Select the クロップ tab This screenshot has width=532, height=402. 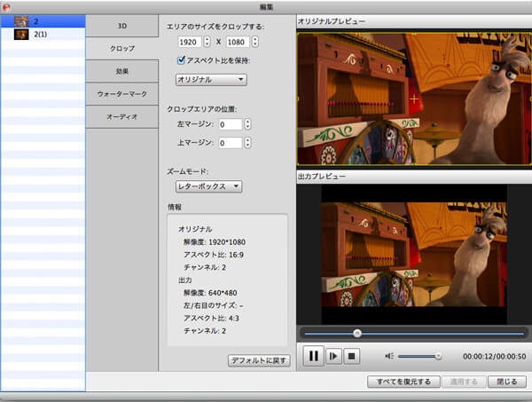[x=121, y=48]
